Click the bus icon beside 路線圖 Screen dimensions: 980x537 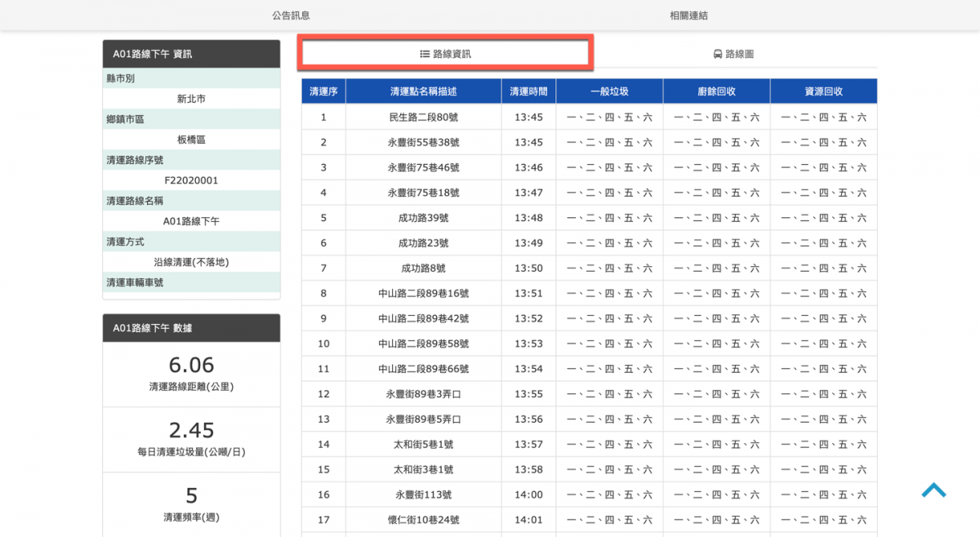718,54
